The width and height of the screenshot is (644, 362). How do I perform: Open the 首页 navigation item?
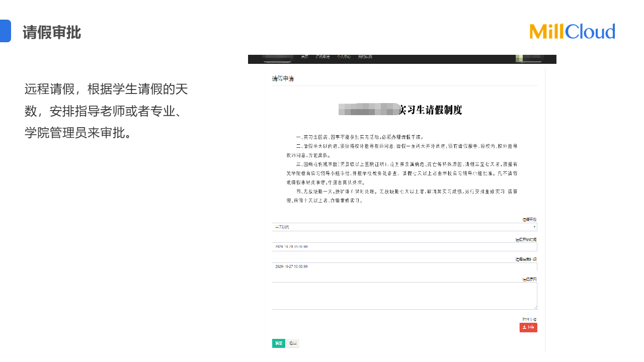click(304, 57)
